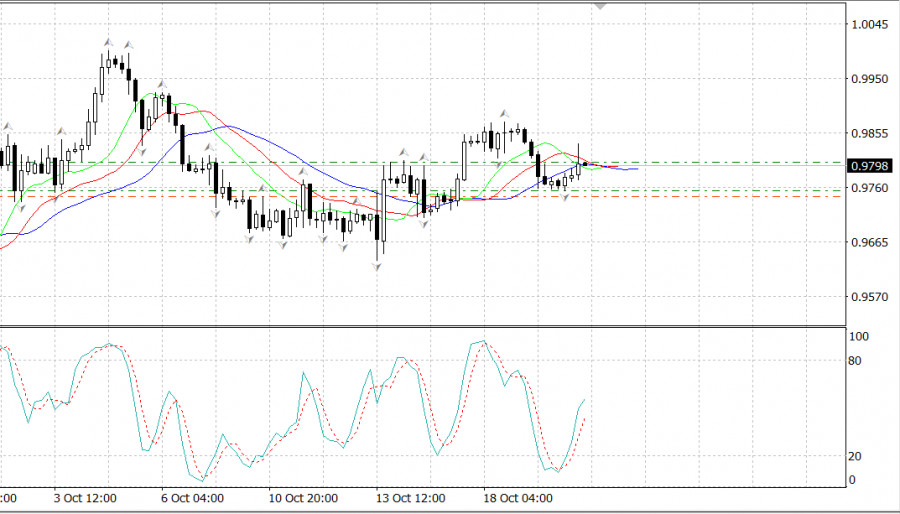Click the 0.9855 price axis label
The image size is (900, 514).
click(x=867, y=133)
